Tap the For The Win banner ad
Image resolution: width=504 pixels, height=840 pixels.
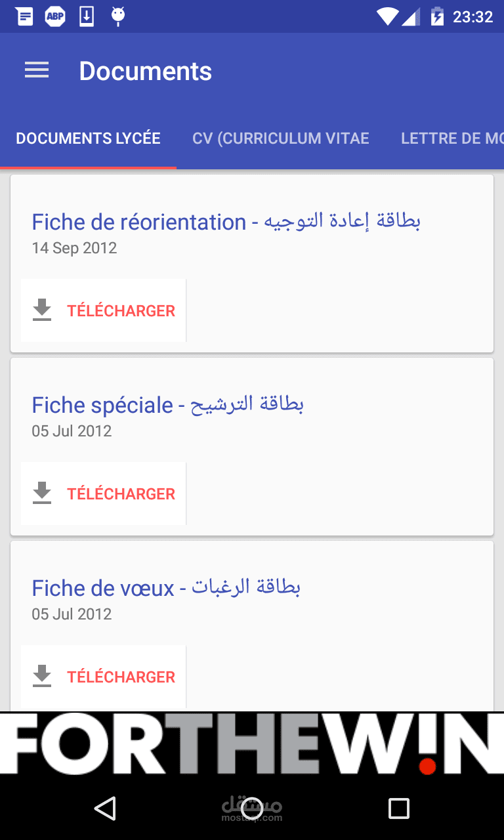[252, 744]
